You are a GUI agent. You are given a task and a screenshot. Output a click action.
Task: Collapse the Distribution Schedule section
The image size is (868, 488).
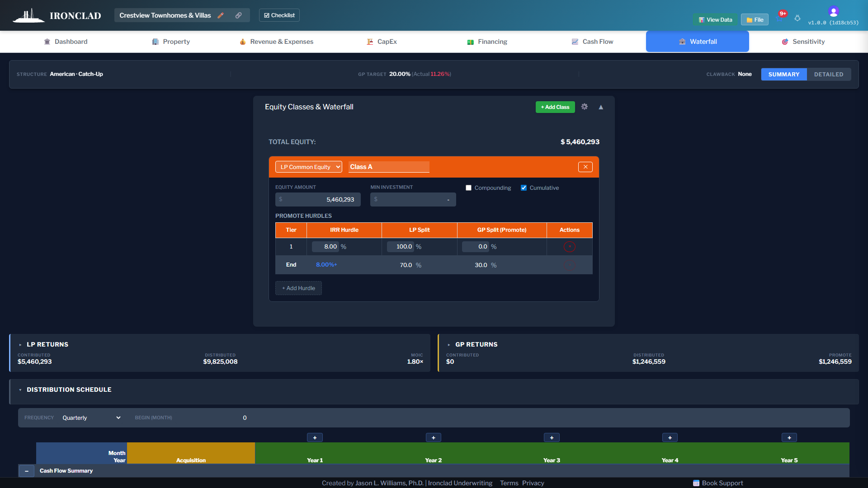pyautogui.click(x=20, y=390)
